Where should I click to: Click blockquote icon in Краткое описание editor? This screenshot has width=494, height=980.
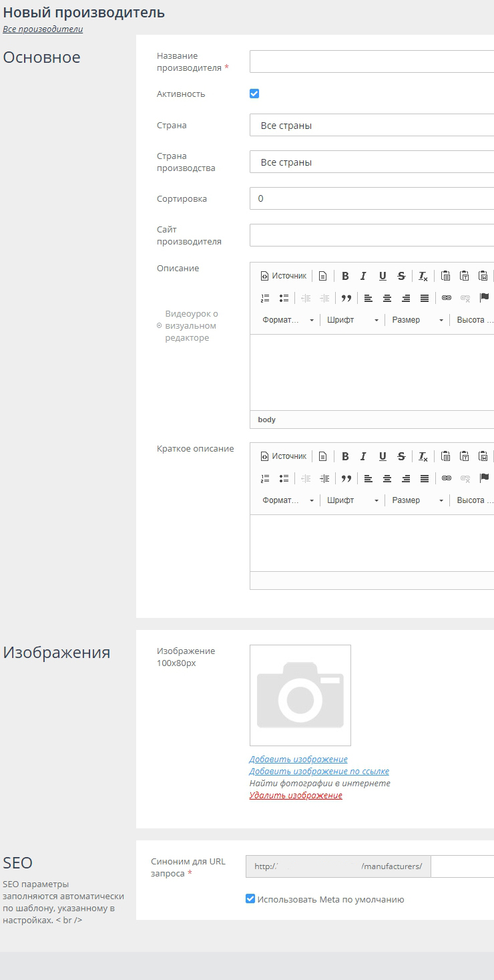click(346, 478)
